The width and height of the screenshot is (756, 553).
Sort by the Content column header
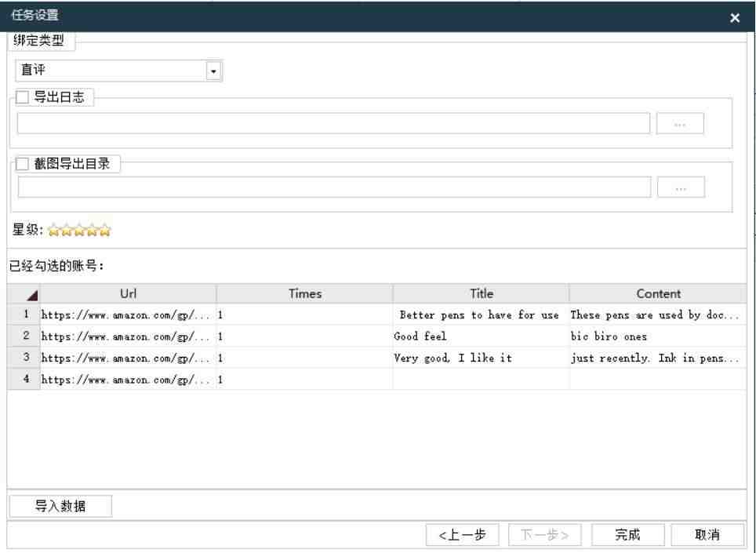(658, 293)
